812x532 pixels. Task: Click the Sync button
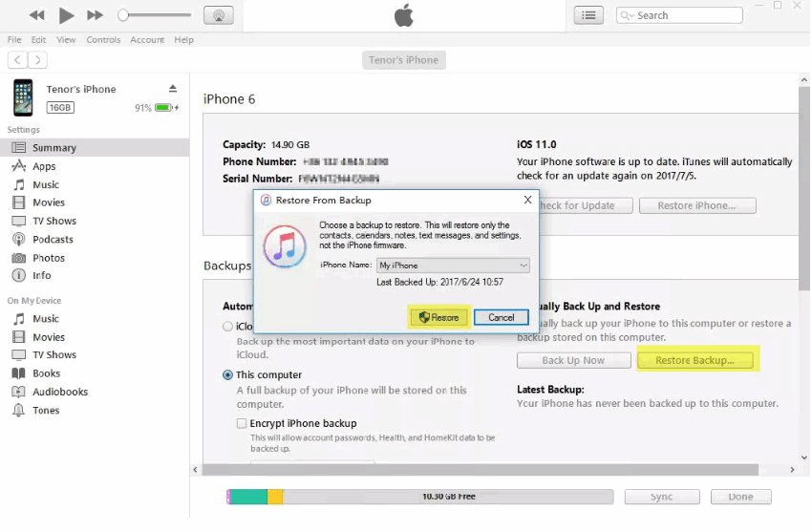662,497
